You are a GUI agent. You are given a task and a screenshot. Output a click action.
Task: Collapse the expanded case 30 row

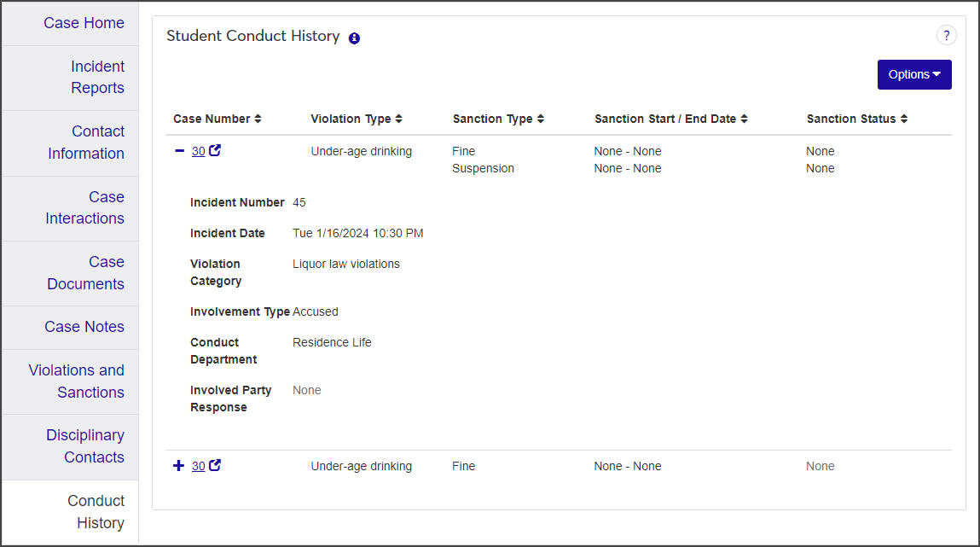(x=179, y=151)
